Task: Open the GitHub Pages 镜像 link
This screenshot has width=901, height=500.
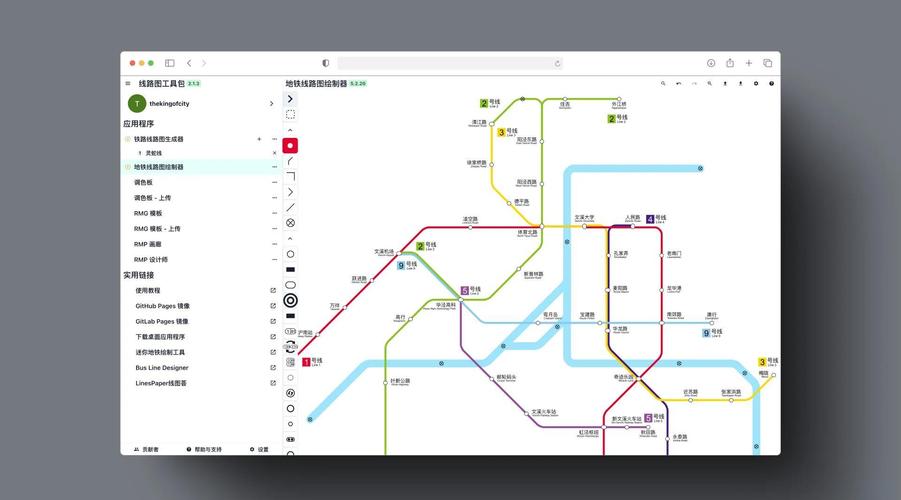Action: pos(163,306)
